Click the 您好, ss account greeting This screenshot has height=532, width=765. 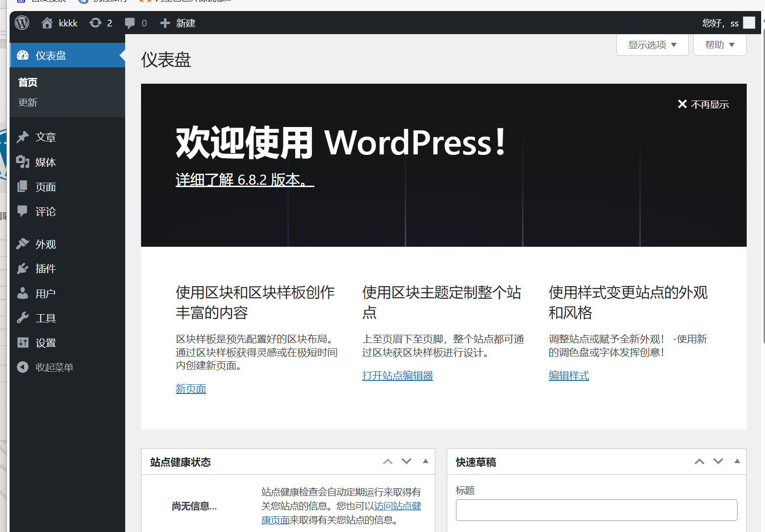click(720, 23)
